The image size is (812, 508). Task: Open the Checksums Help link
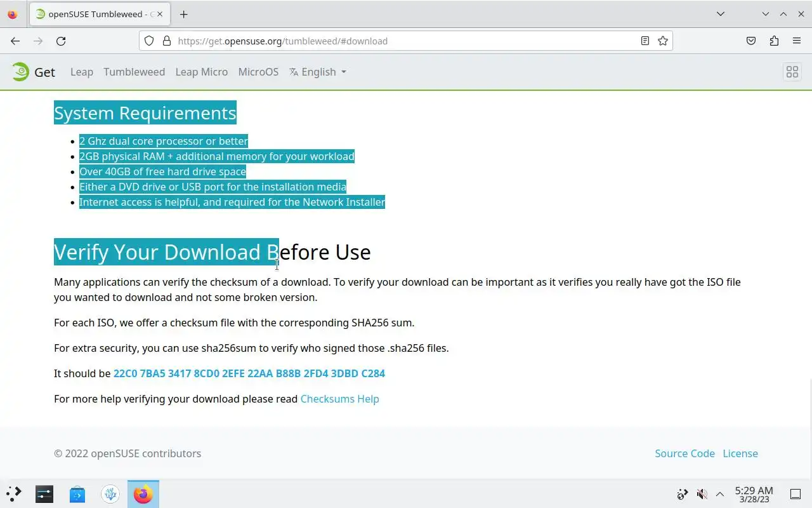click(x=339, y=399)
